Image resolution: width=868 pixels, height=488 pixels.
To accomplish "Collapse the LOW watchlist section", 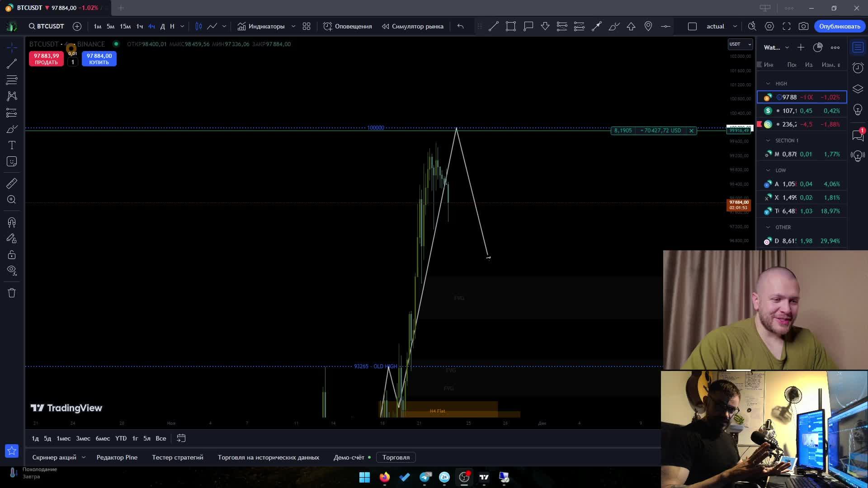I will click(768, 170).
